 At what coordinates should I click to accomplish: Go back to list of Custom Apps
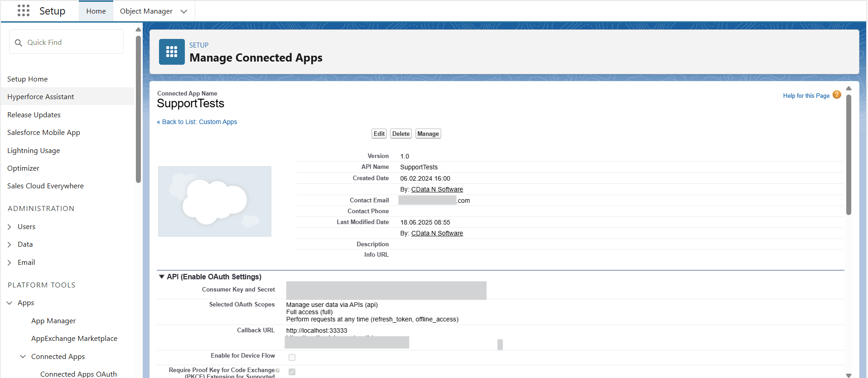coord(197,122)
